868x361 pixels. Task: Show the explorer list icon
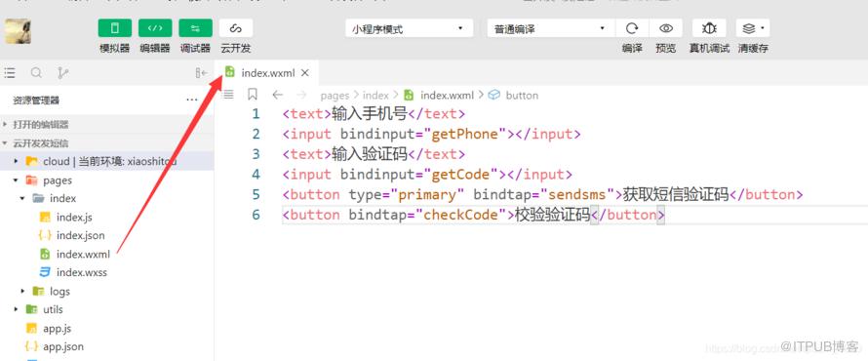click(10, 72)
